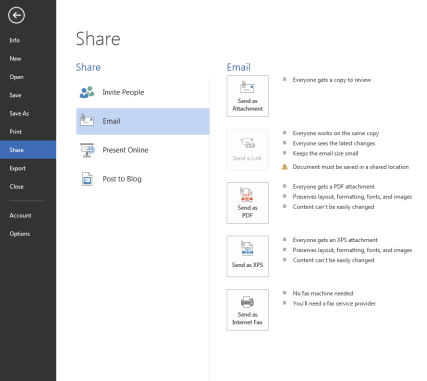Click 'No fax machine needed' text

323,293
